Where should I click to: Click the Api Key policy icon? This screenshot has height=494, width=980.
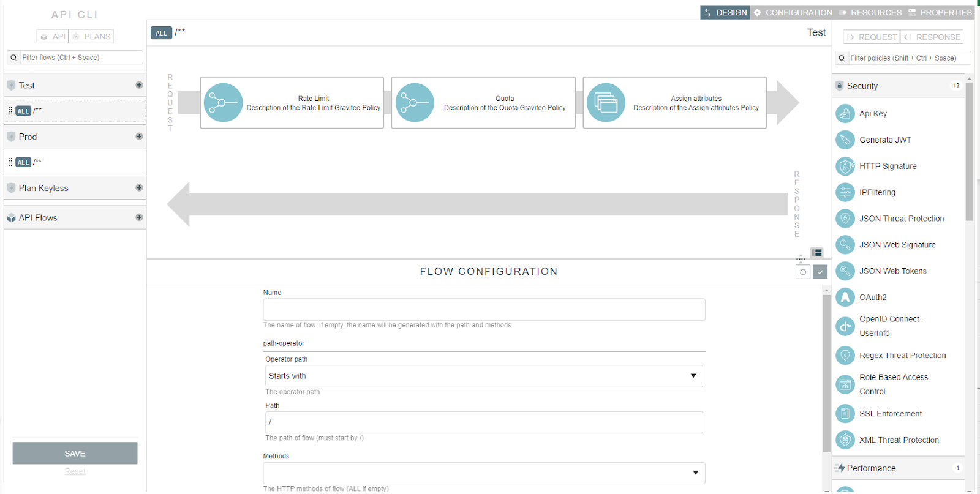[845, 114]
